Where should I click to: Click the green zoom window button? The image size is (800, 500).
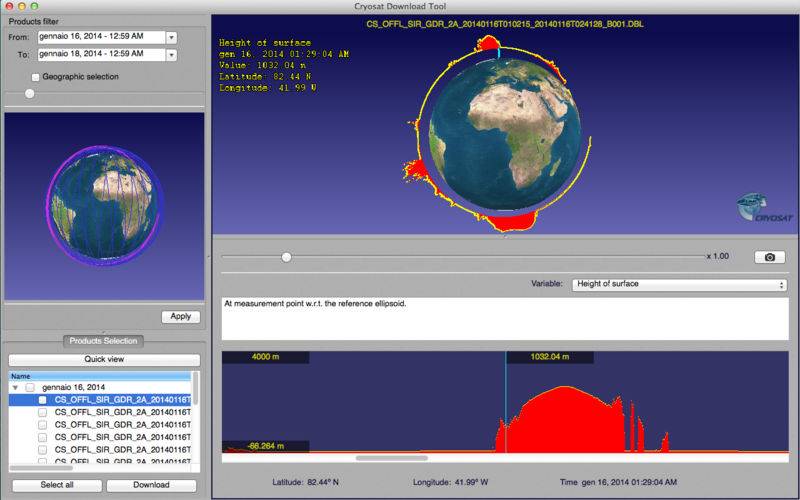click(x=34, y=6)
